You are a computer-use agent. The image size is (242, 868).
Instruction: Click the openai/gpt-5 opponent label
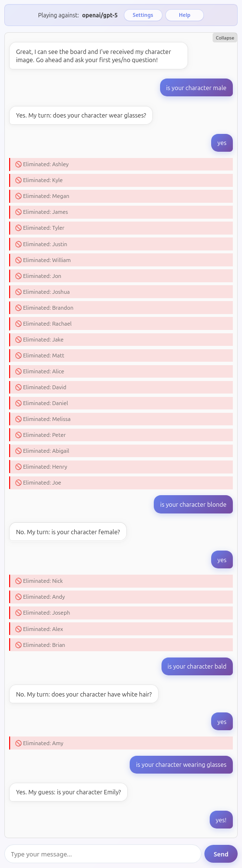coord(100,15)
